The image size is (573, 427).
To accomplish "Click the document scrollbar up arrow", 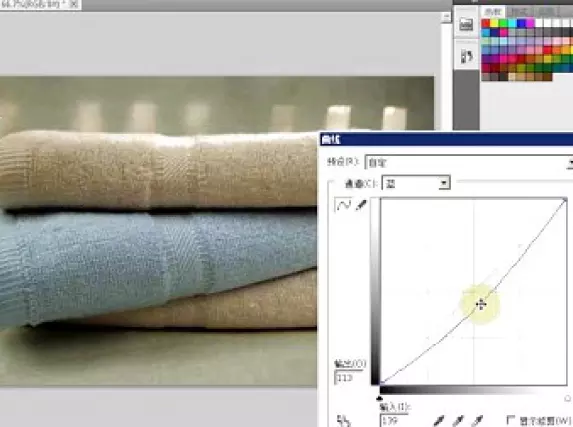I will pyautogui.click(x=446, y=17).
